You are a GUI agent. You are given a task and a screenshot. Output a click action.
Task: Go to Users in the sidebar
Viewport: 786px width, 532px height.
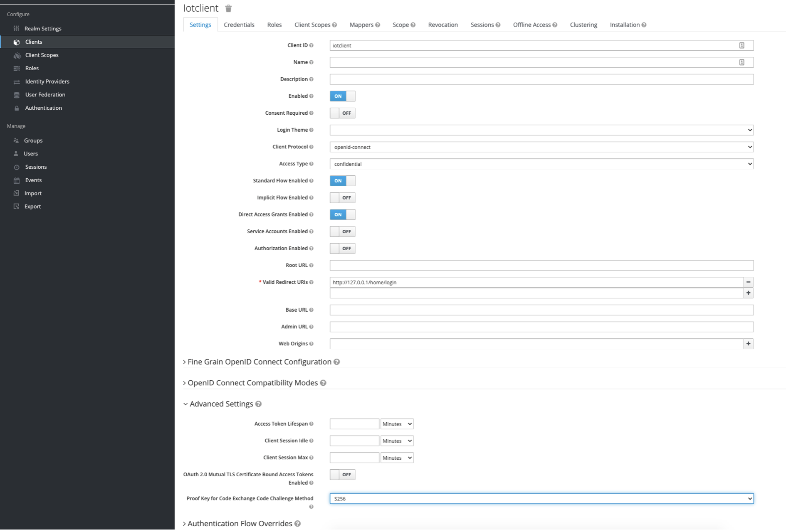[30, 154]
